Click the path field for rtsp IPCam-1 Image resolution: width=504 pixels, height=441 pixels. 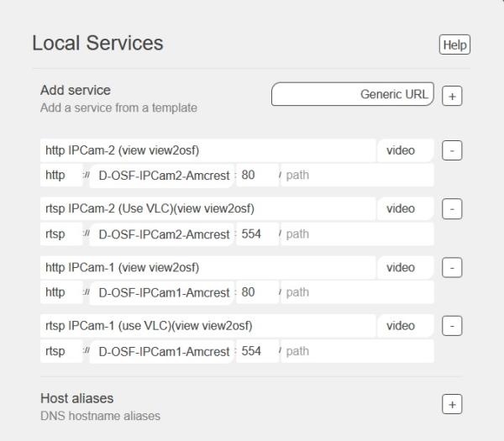[357, 351]
